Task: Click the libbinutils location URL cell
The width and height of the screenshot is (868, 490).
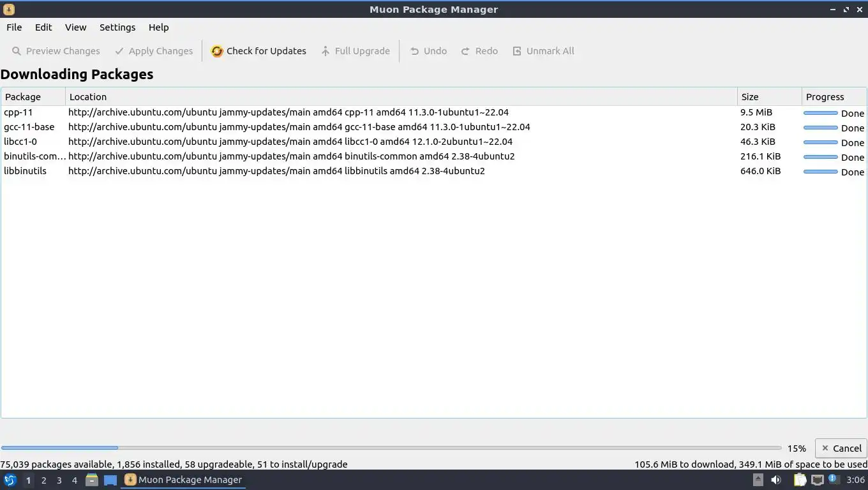Action: (276, 171)
